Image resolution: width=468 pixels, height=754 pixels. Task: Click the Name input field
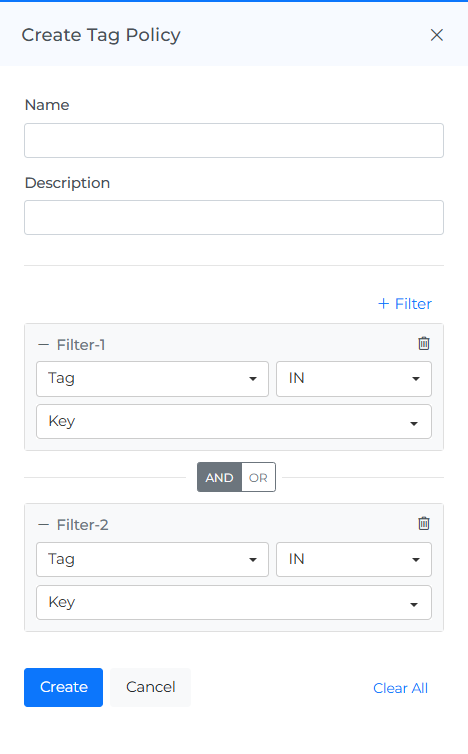[x=234, y=140]
